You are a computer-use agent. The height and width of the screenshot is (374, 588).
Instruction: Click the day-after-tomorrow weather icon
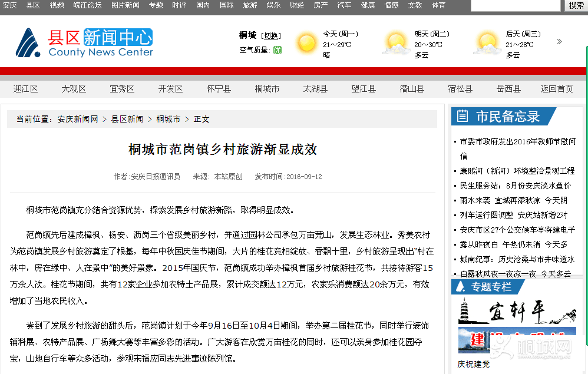pos(487,44)
